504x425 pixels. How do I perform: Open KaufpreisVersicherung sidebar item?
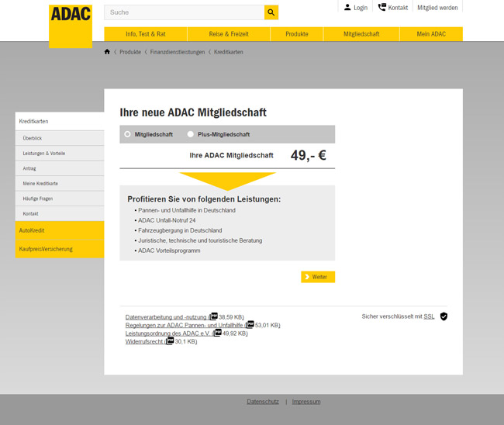point(60,249)
